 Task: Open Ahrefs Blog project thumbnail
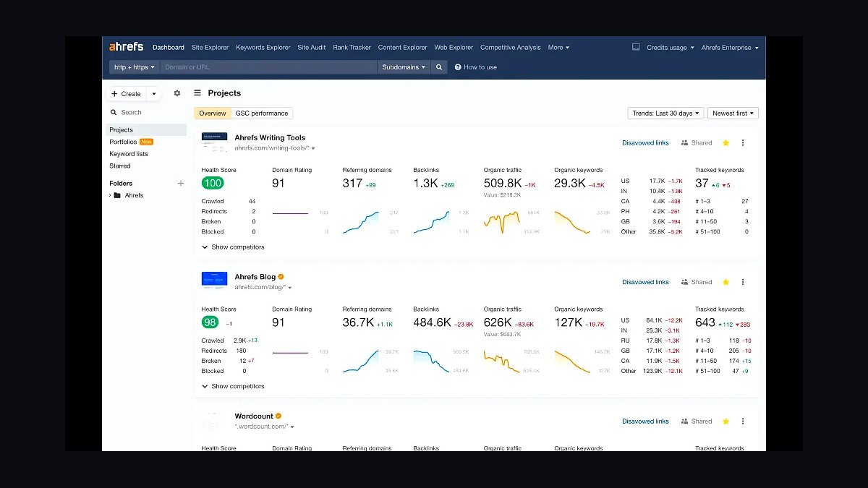point(214,281)
